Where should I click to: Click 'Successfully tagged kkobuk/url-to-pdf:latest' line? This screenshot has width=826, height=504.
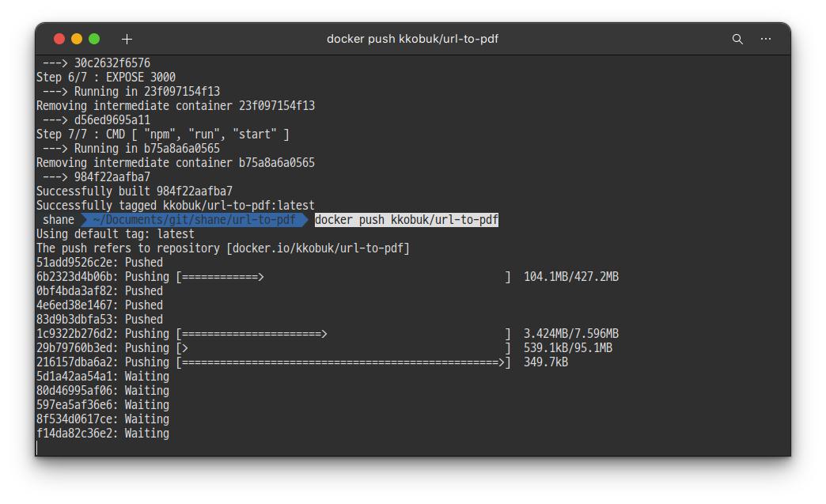pos(176,206)
